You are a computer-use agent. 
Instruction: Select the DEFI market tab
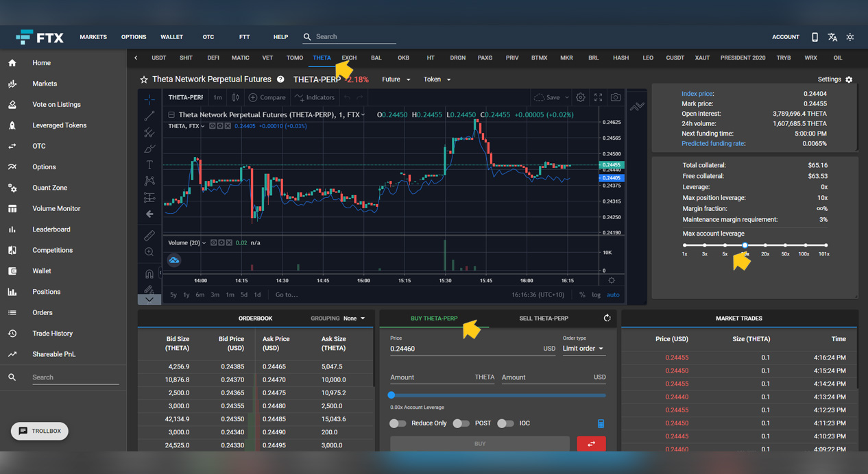point(213,58)
